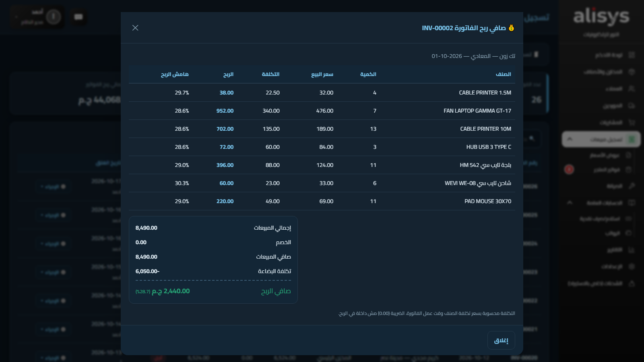Screen dimensions: 644x362
Task: Click the الكمية column header
Action: (368, 74)
